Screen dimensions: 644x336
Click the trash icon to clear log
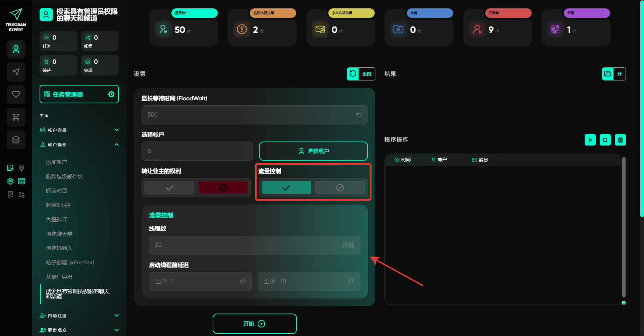(x=620, y=140)
